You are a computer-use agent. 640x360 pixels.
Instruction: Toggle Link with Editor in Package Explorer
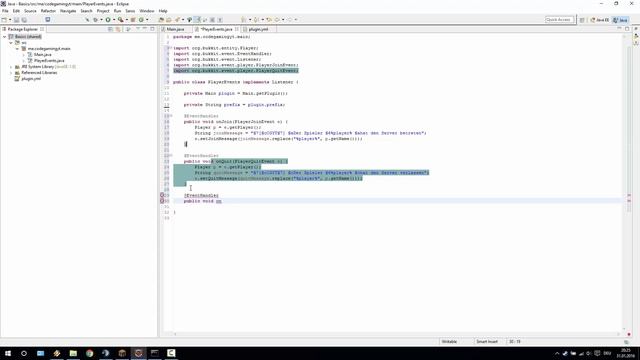(x=118, y=29)
